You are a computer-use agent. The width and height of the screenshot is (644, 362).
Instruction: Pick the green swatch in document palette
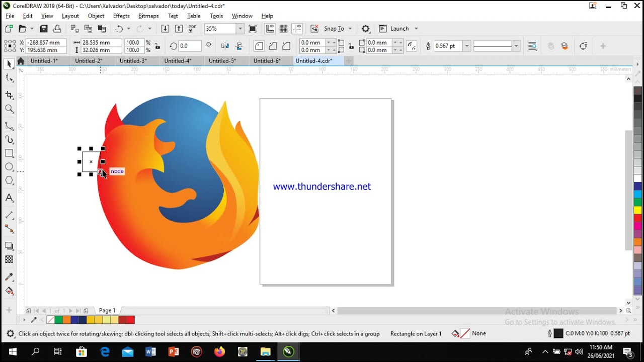pos(58,320)
